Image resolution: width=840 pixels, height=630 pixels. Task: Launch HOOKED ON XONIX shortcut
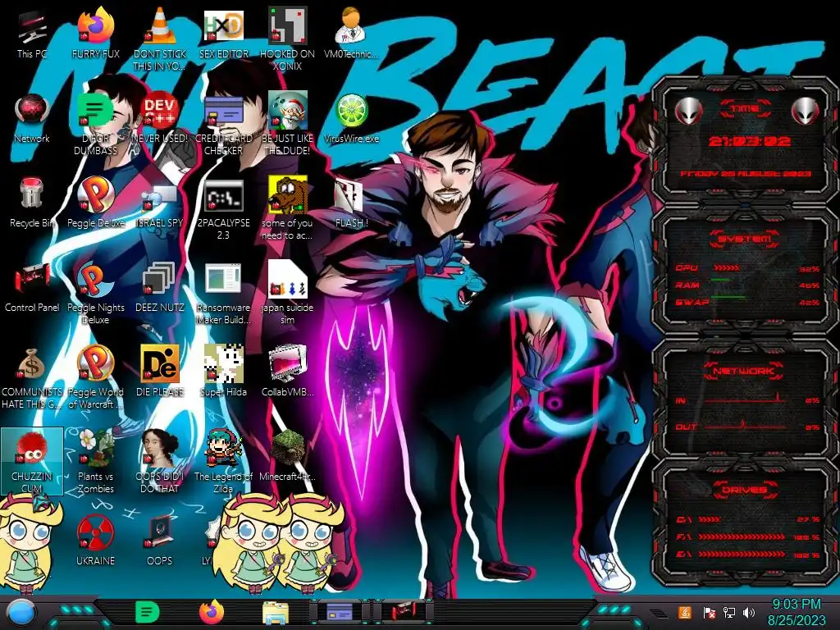(x=287, y=39)
